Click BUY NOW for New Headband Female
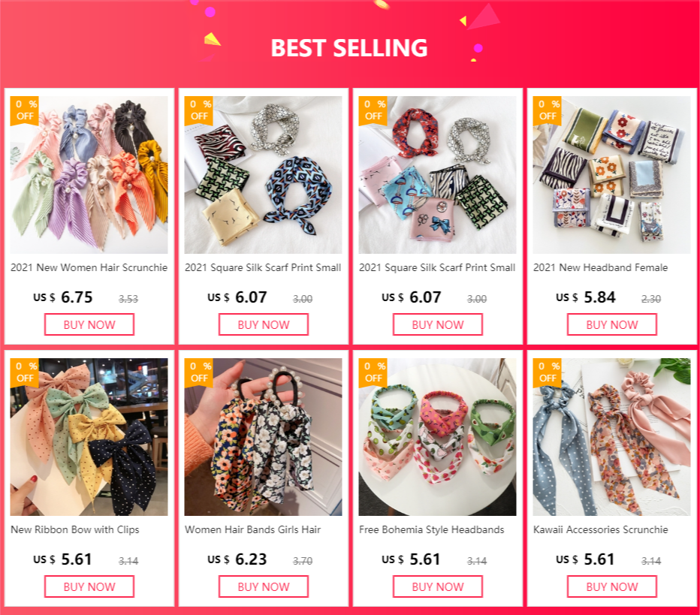 612,324
